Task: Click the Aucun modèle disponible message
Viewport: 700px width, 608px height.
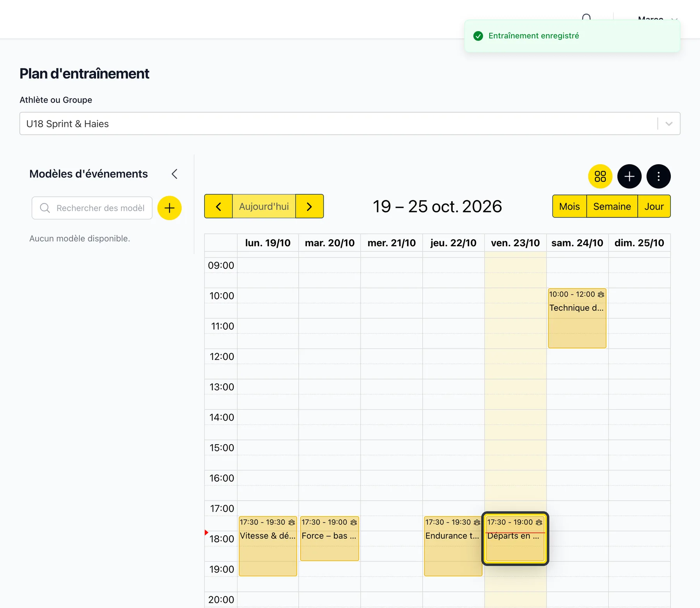Action: (80, 238)
